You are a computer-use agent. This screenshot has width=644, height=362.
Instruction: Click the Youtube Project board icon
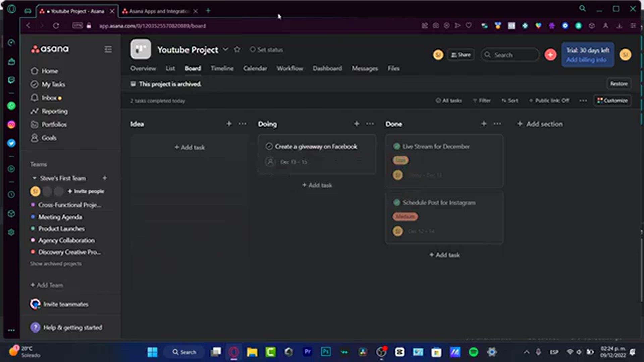coord(141,49)
